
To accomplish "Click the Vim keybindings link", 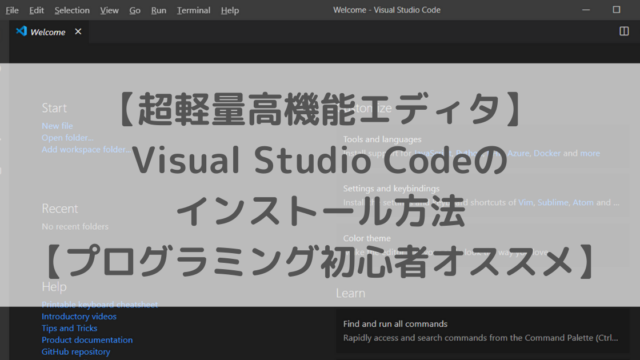I will point(526,202).
